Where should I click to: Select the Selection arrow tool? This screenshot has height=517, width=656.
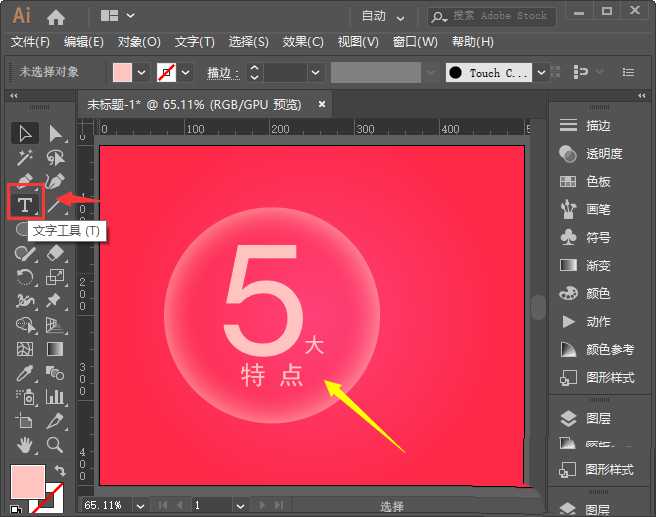pos(25,133)
